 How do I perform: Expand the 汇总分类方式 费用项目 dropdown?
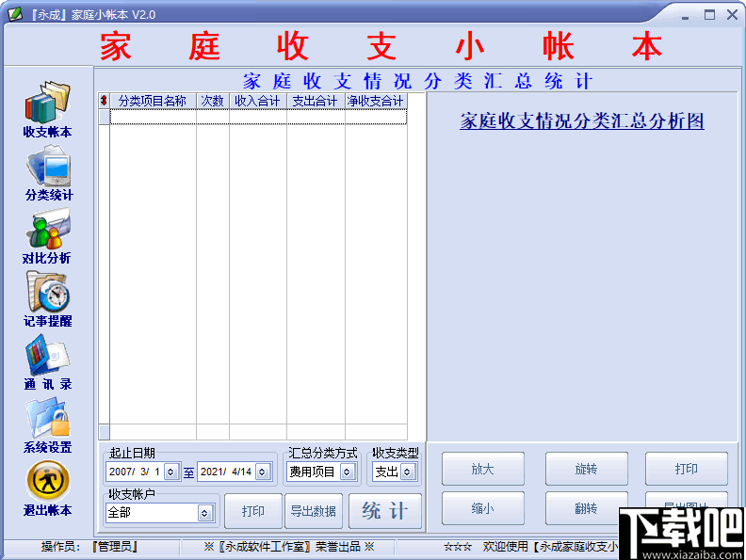click(347, 472)
